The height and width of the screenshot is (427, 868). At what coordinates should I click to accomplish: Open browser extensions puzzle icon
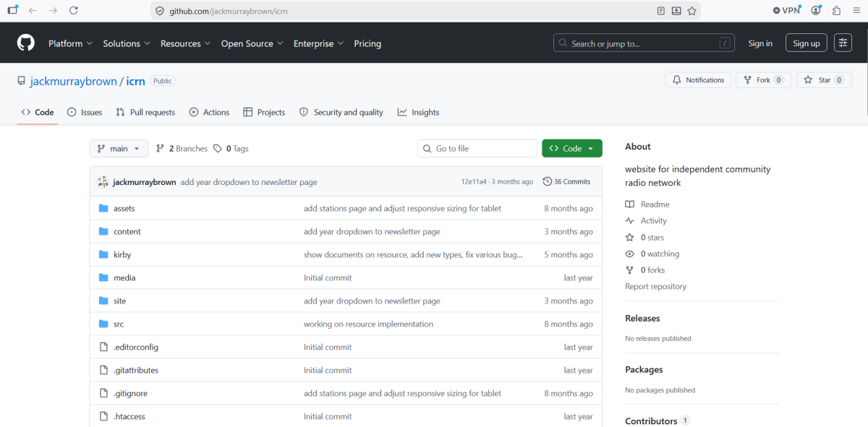[837, 11]
